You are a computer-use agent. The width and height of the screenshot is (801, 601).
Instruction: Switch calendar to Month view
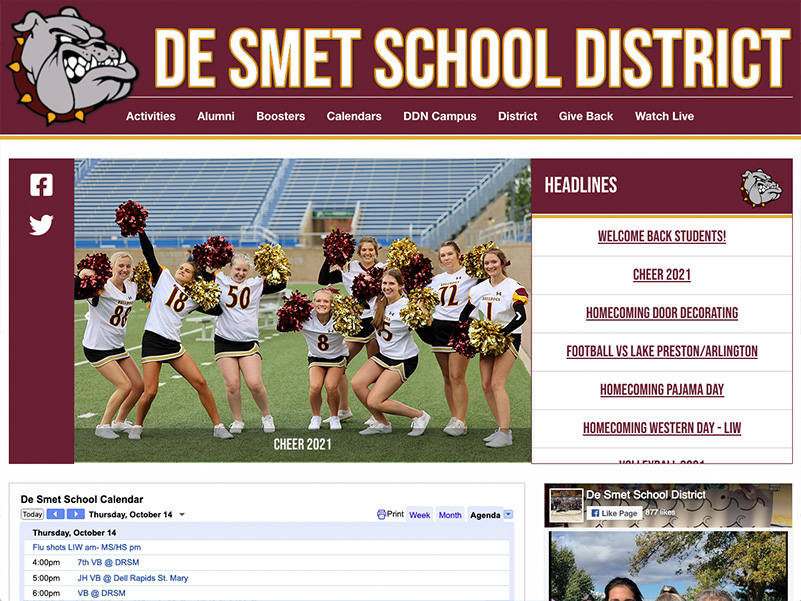click(x=450, y=515)
